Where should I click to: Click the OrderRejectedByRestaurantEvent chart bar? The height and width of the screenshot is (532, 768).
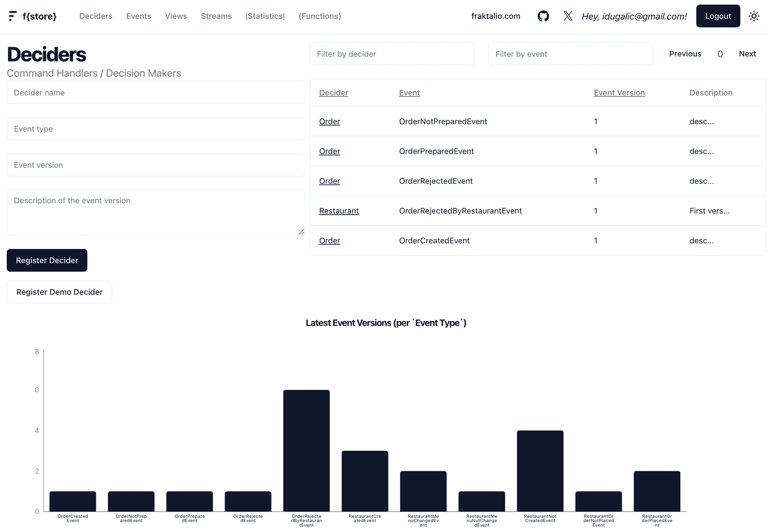point(306,450)
